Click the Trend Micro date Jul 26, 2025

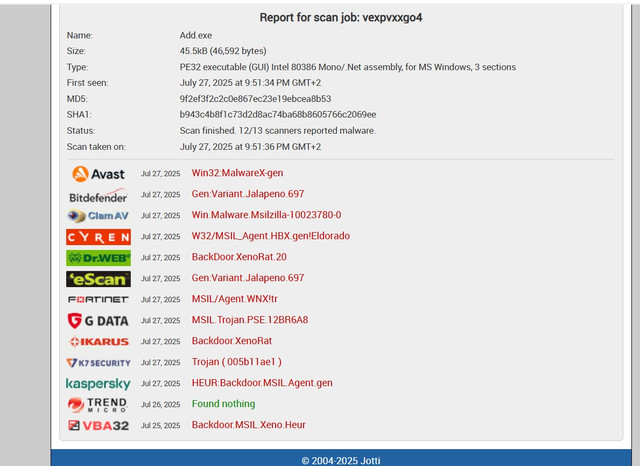point(160,405)
